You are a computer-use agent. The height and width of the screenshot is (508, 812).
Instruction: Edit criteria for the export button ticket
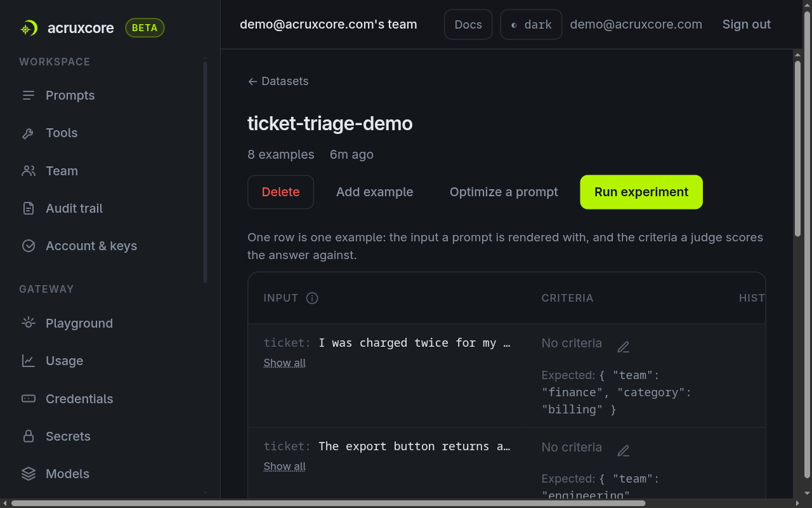click(x=624, y=451)
